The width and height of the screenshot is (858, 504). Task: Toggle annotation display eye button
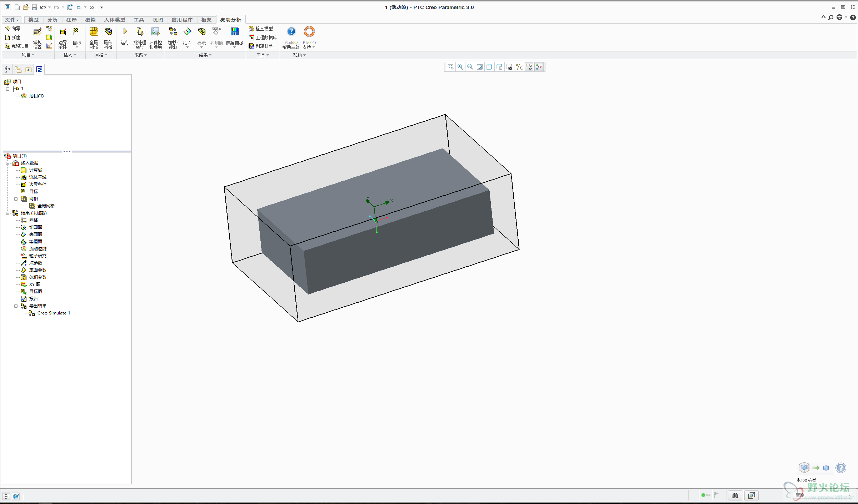(529, 67)
